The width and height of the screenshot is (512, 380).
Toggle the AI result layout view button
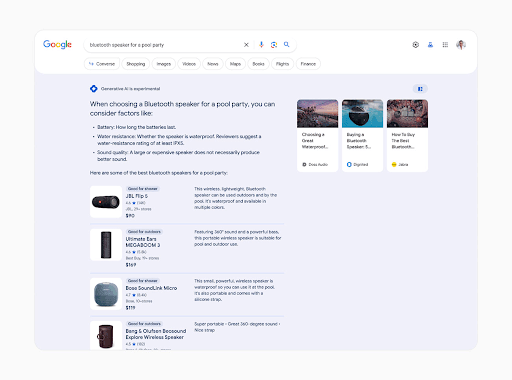point(420,89)
